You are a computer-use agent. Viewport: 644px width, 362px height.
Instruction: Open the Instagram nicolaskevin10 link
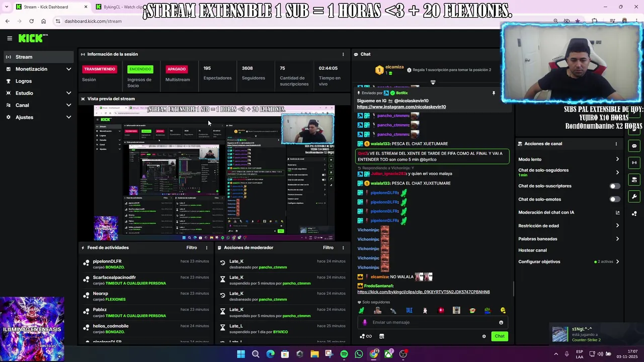pyautogui.click(x=401, y=107)
